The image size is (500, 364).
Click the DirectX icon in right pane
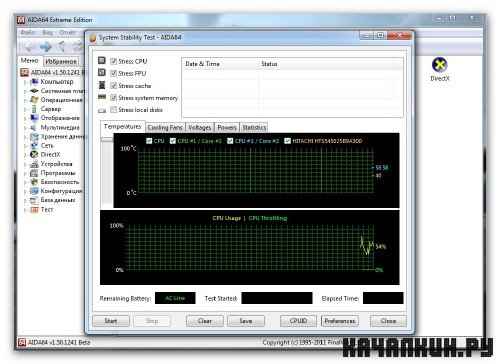point(439,65)
